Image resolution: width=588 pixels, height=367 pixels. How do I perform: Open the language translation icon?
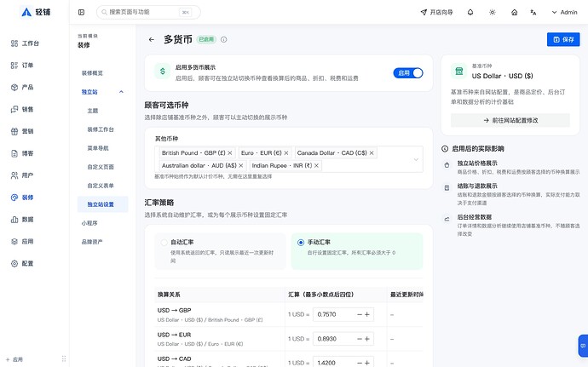[533, 13]
